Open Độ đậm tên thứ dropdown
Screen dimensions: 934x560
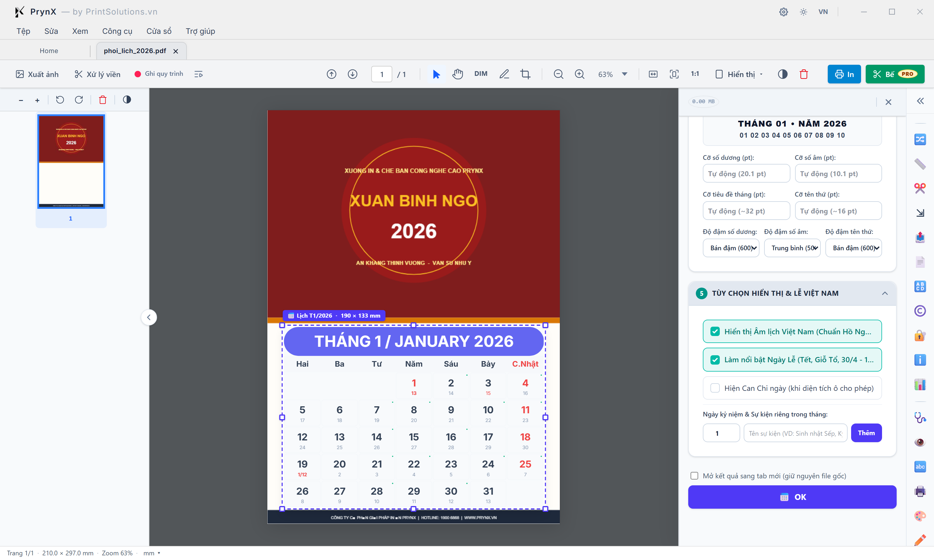pos(853,248)
